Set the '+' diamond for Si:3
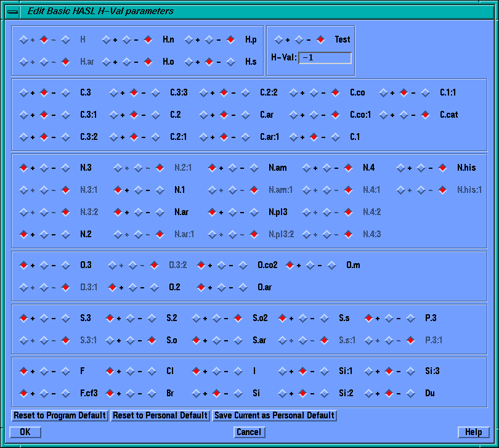The image size is (499, 448). (x=368, y=371)
